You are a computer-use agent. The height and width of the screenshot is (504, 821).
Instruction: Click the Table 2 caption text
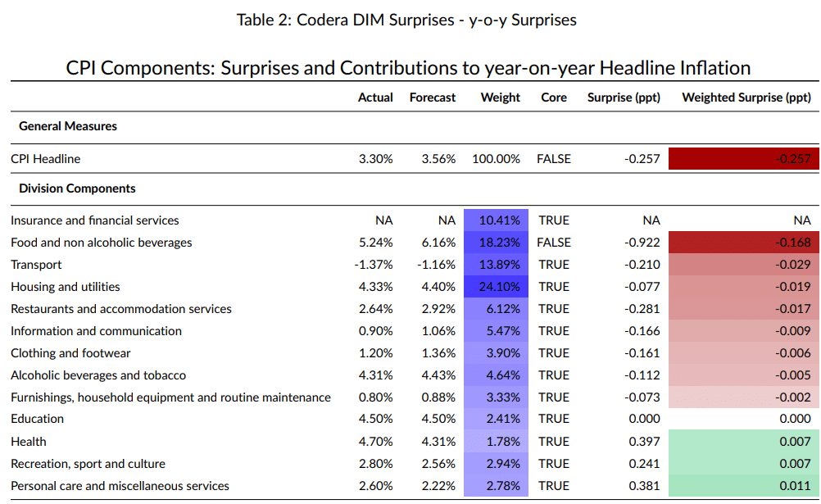pos(406,20)
